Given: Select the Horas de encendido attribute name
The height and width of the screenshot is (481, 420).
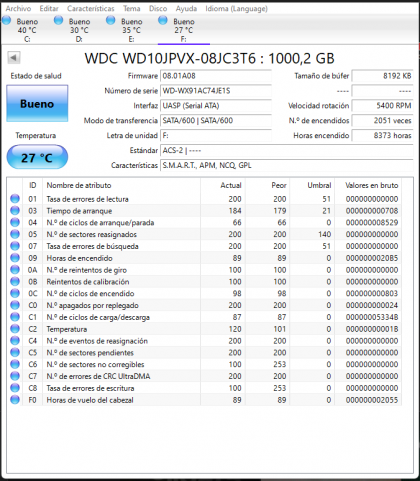Looking at the screenshot, I should pyautogui.click(x=79, y=258).
